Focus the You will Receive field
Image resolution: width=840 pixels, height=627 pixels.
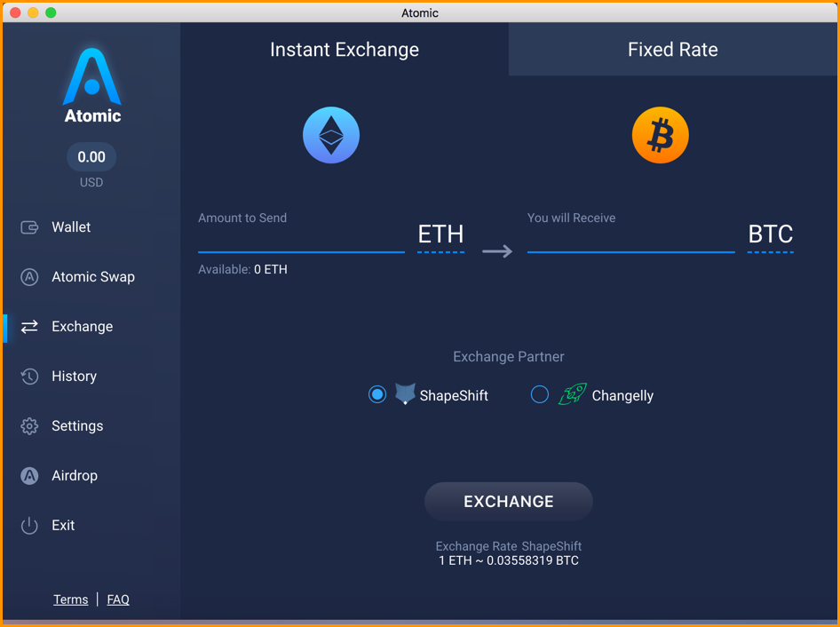pos(631,239)
